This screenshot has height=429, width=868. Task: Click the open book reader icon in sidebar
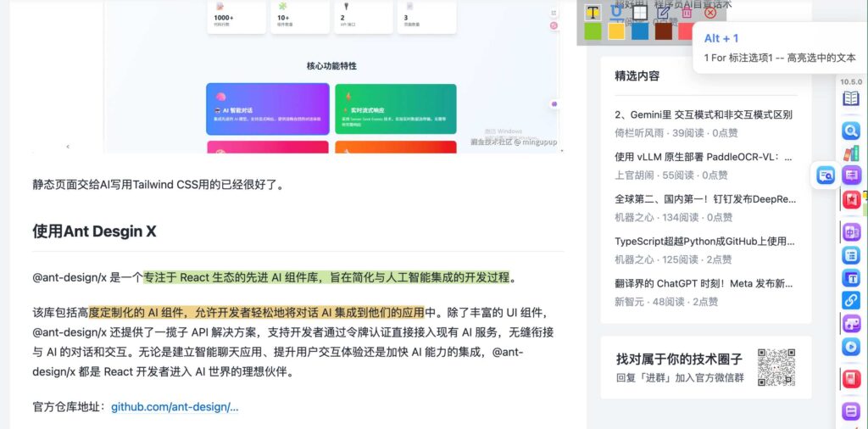(x=850, y=99)
